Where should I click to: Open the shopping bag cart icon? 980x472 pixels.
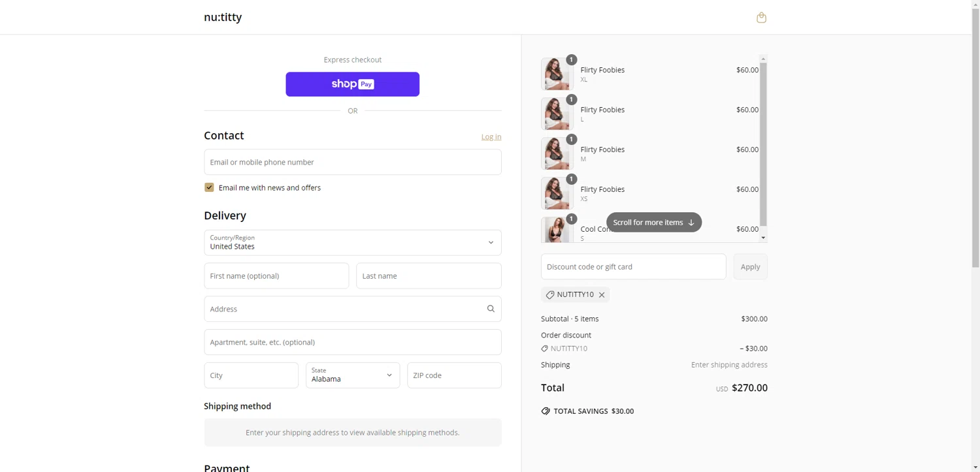[x=761, y=18]
